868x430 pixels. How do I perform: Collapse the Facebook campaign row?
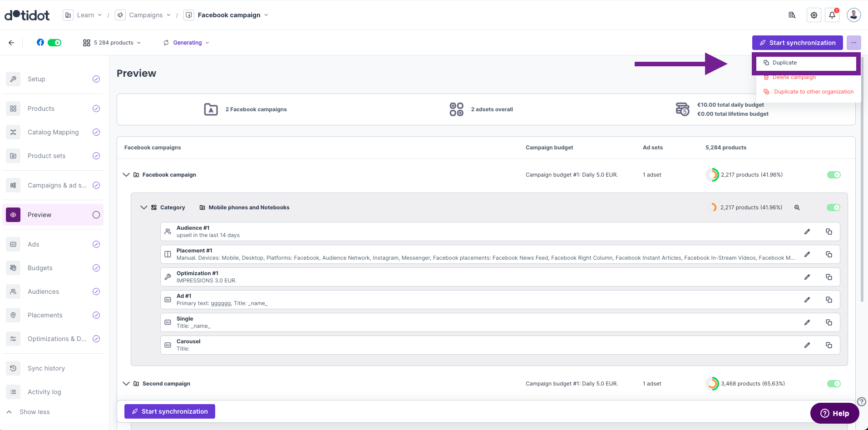(x=126, y=175)
